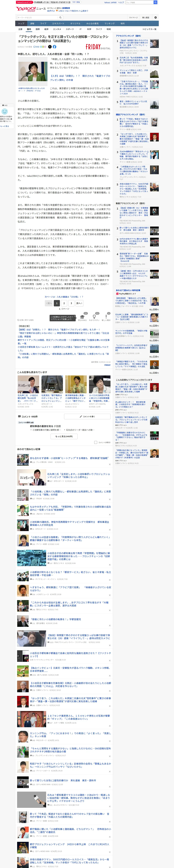The width and height of the screenshot is (174, 868).
Task: Click 次ページは:入札の審議は「10分間」 link
Action: point(64,297)
